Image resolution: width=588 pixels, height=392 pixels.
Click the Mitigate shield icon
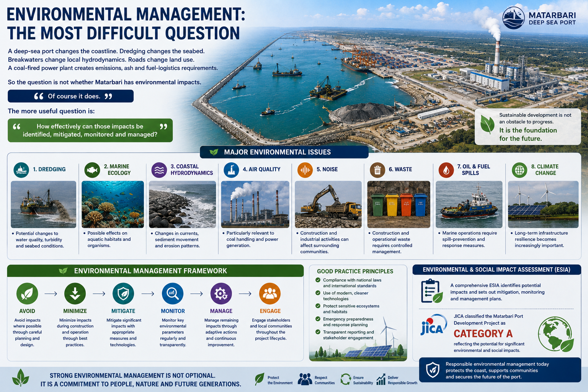click(123, 294)
